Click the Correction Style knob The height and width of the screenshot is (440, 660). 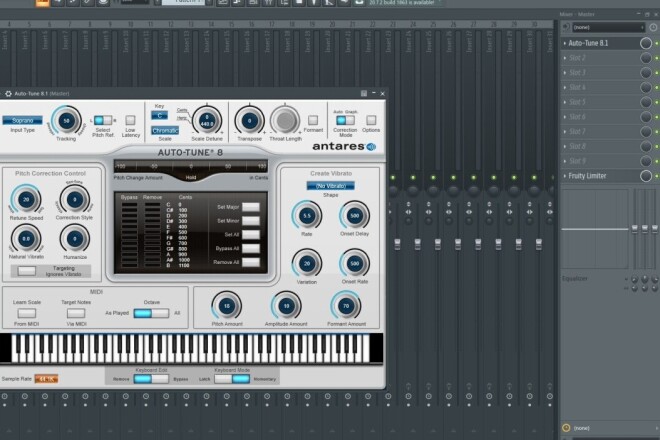coord(75,199)
